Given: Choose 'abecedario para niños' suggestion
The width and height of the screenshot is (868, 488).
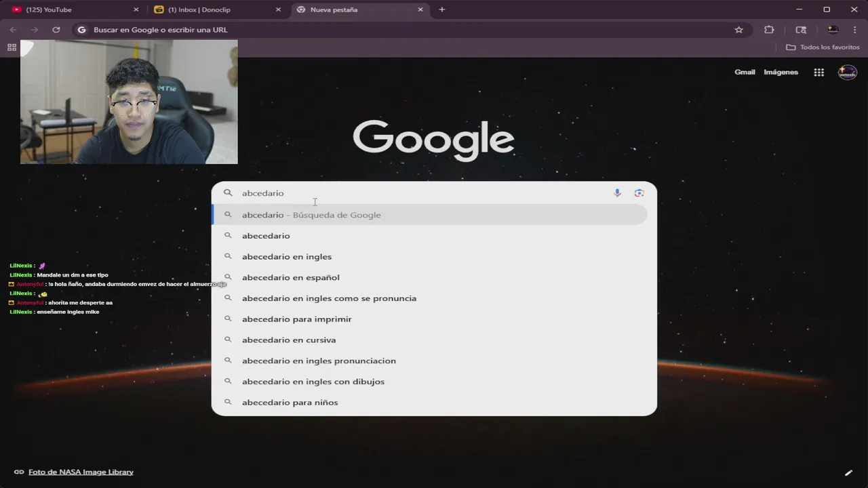Looking at the screenshot, I should pyautogui.click(x=430, y=403).
